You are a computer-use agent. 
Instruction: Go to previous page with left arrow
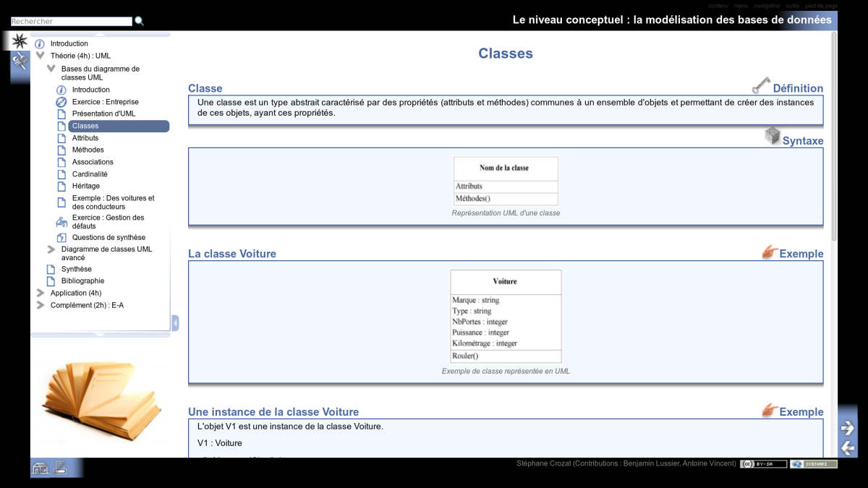(x=847, y=448)
